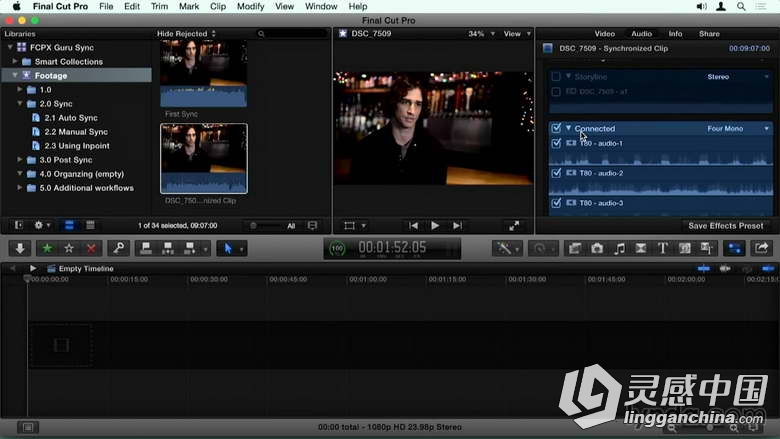
Task: Mark clip as Favorite with green star
Action: [x=47, y=248]
